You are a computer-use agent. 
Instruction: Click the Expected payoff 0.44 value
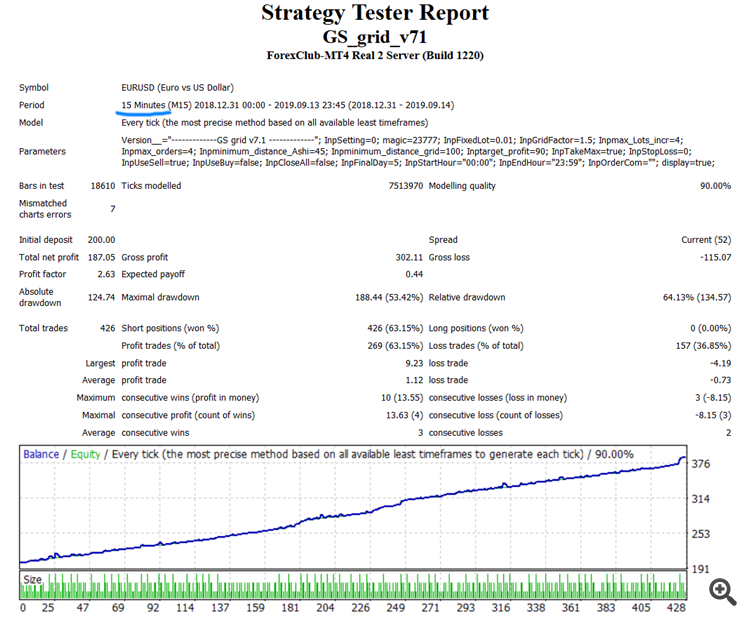pyautogui.click(x=414, y=274)
